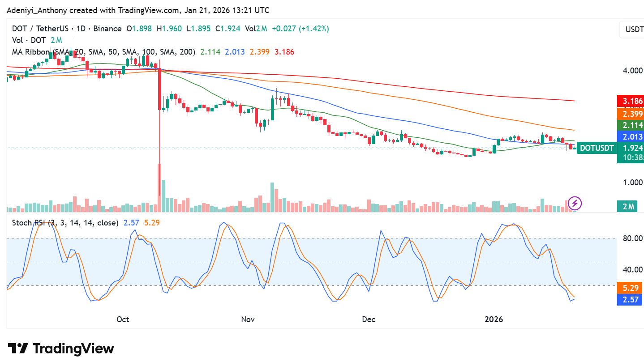Click the Dec label on time axis
Viewport: 644px width, 357px height.
tap(368, 319)
